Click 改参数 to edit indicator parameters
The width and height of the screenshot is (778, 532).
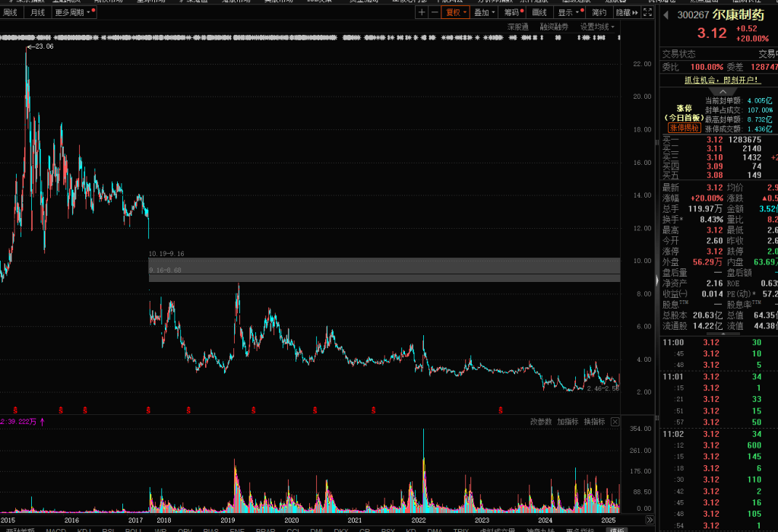tap(541, 422)
